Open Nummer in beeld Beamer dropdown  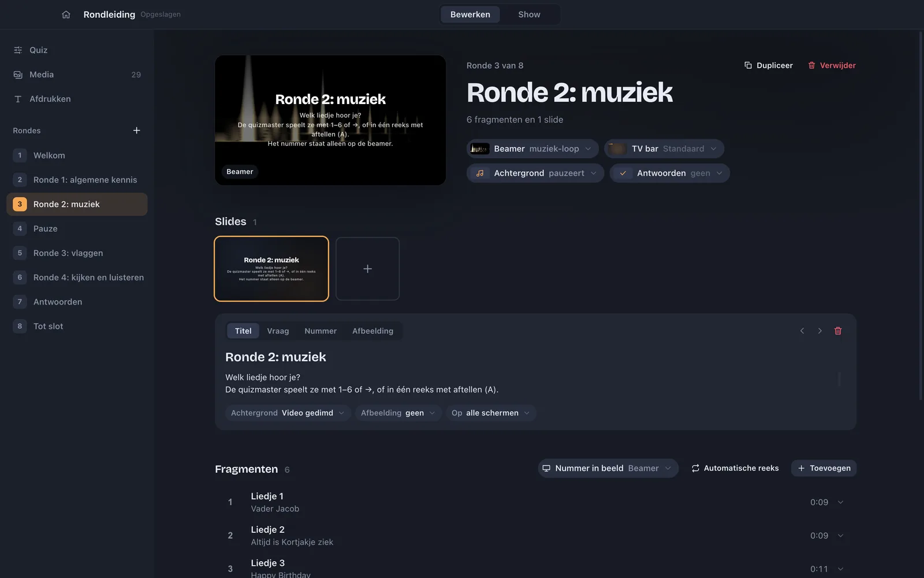click(608, 468)
